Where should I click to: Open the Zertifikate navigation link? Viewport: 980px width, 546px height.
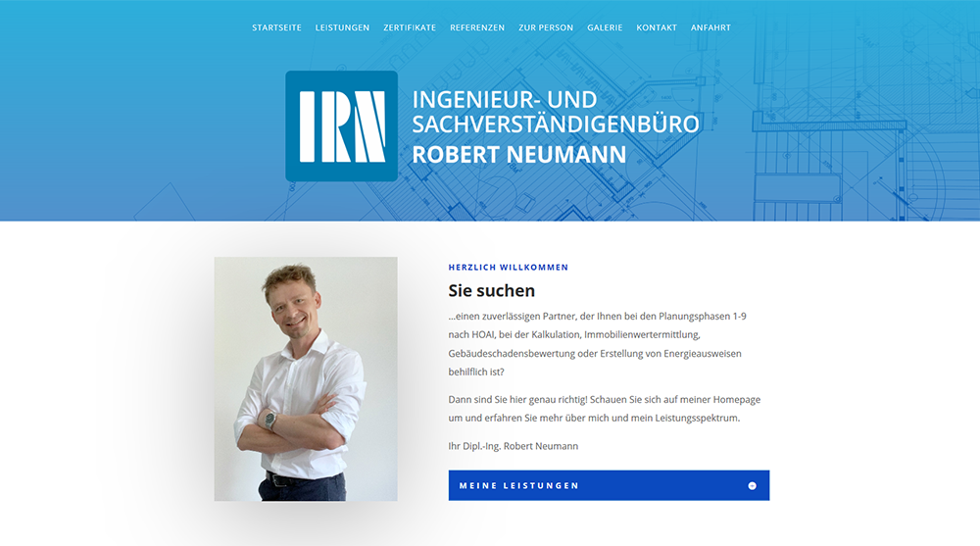[x=410, y=27]
